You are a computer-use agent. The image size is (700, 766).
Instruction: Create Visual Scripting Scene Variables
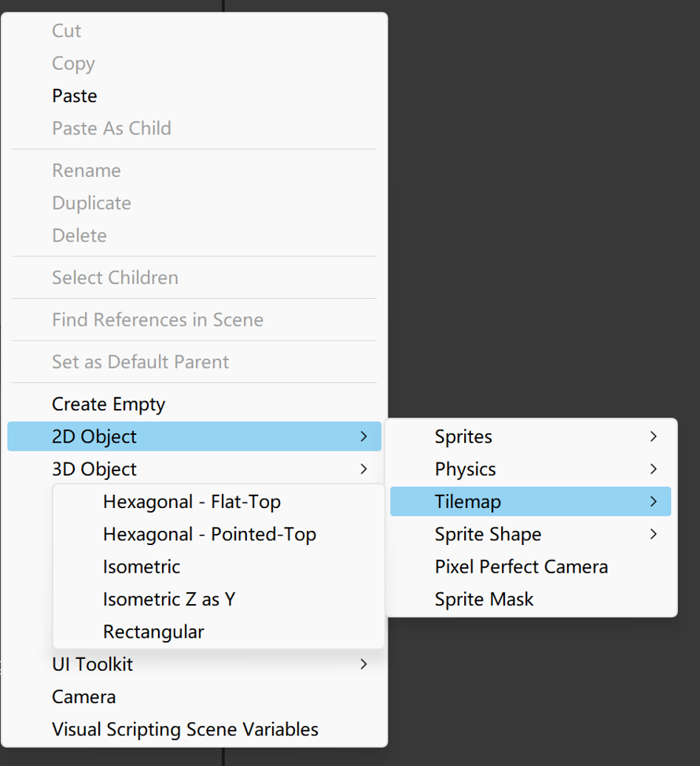click(x=185, y=729)
